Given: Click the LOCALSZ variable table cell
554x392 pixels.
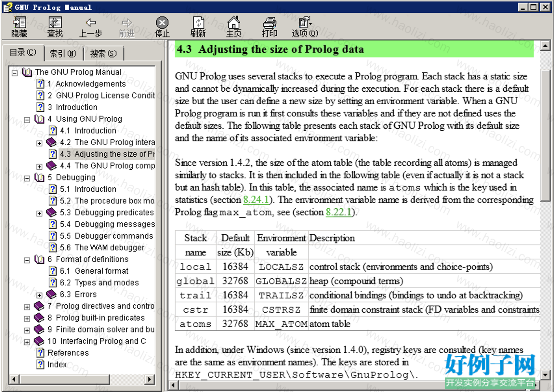Looking at the screenshot, I should tap(281, 267).
